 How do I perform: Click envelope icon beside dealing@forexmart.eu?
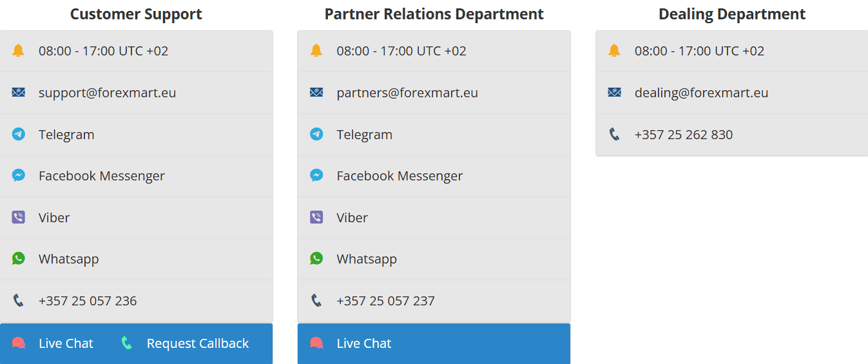614,92
